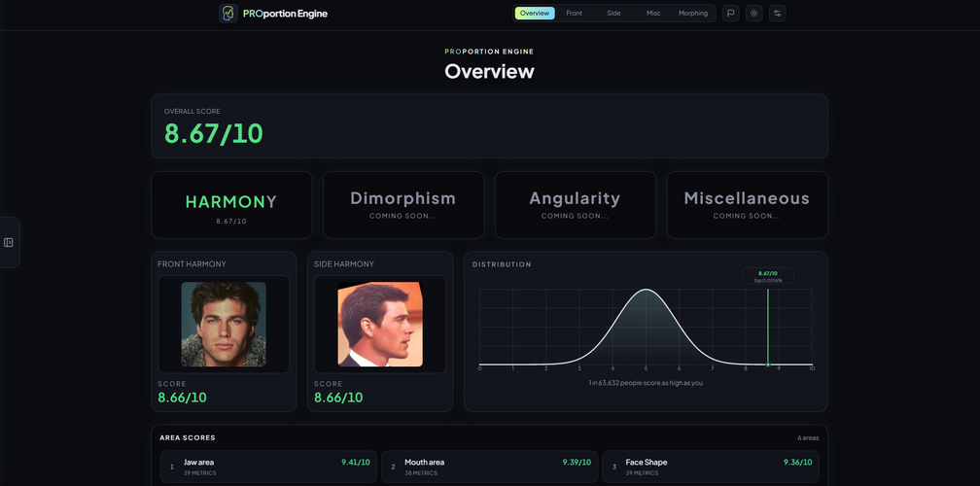Click the 9.39/10 mouth score value
The width and height of the screenshot is (980, 486).
click(577, 463)
